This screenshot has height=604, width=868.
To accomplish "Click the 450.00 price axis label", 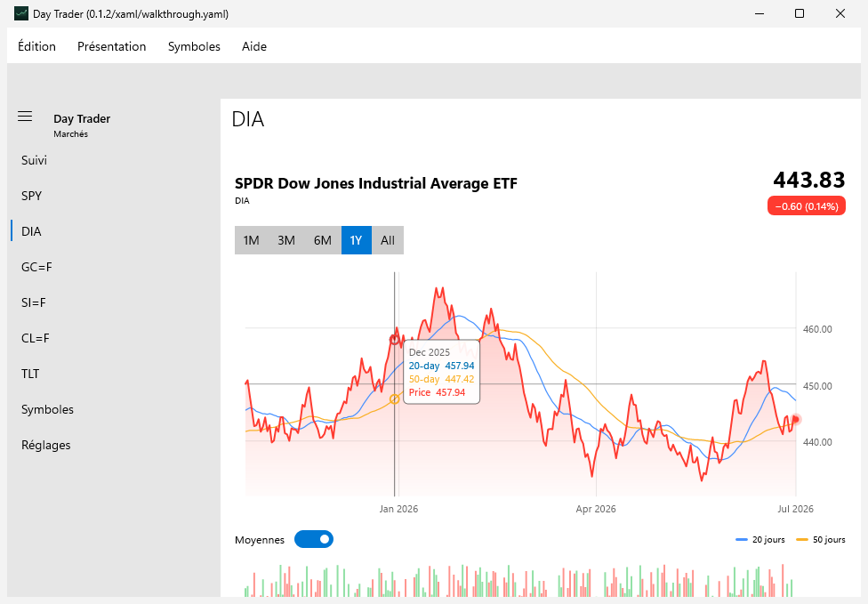I will 817,386.
